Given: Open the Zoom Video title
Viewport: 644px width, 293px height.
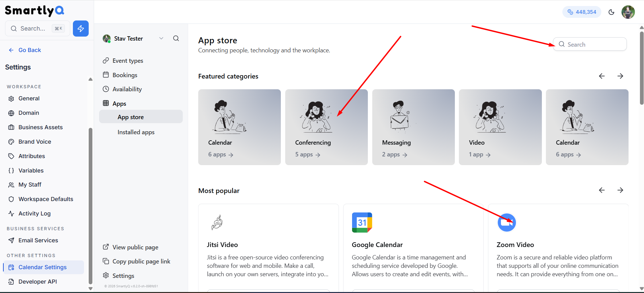Looking at the screenshot, I should 515,245.
